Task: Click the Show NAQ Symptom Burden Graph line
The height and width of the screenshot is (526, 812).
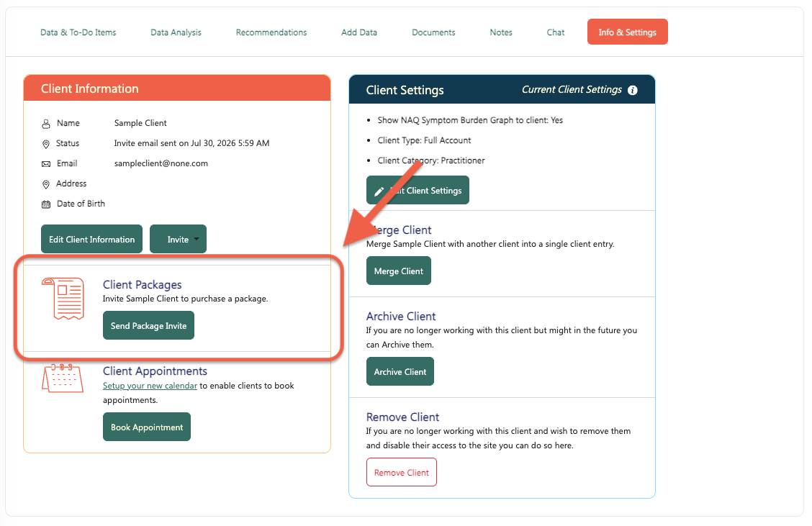Action: click(470, 120)
